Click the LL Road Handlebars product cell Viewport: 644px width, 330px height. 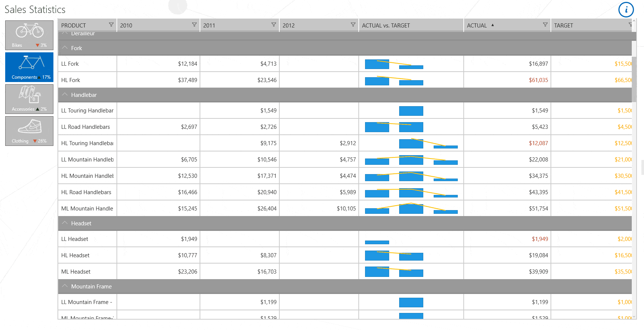click(88, 127)
